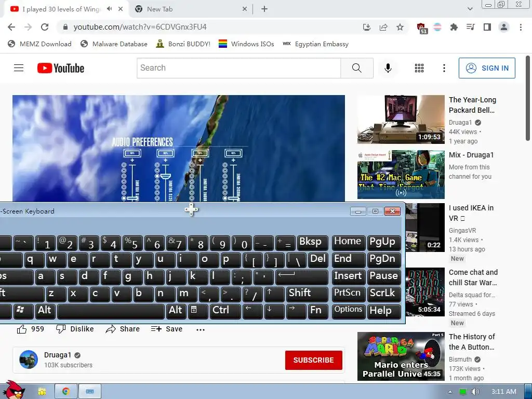Viewport: 532px width, 399px height.
Task: Open the Druaga1 channel name link
Action: point(58,355)
